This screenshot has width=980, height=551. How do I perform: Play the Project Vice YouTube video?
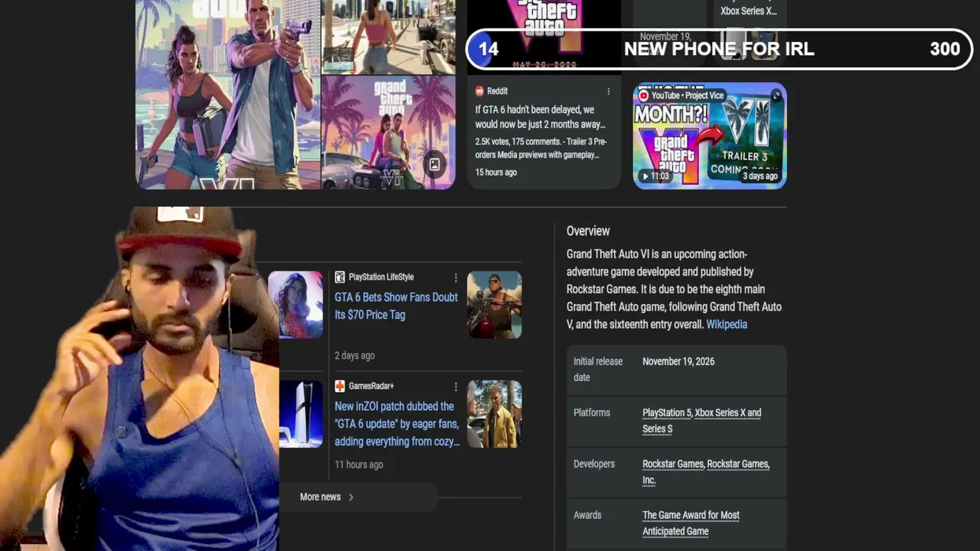(x=710, y=135)
